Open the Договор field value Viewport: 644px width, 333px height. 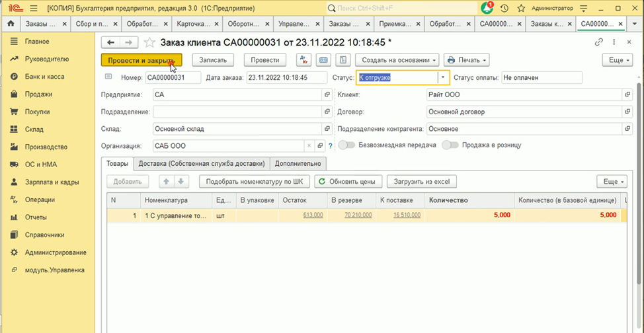627,112
